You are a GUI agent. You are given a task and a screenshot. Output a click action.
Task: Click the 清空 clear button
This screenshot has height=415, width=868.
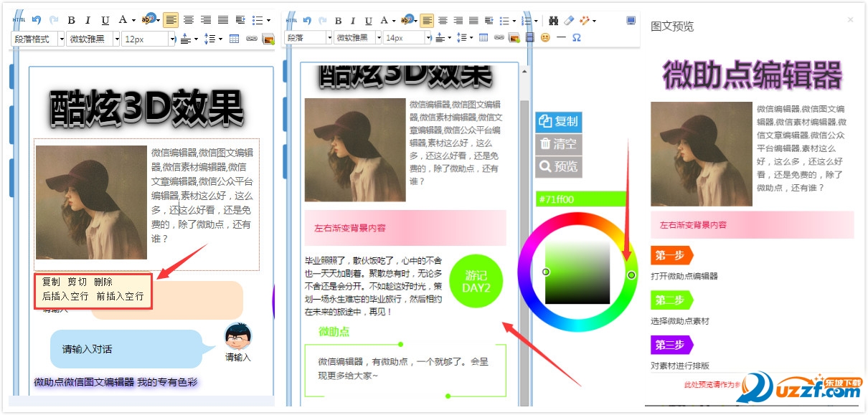coord(559,144)
